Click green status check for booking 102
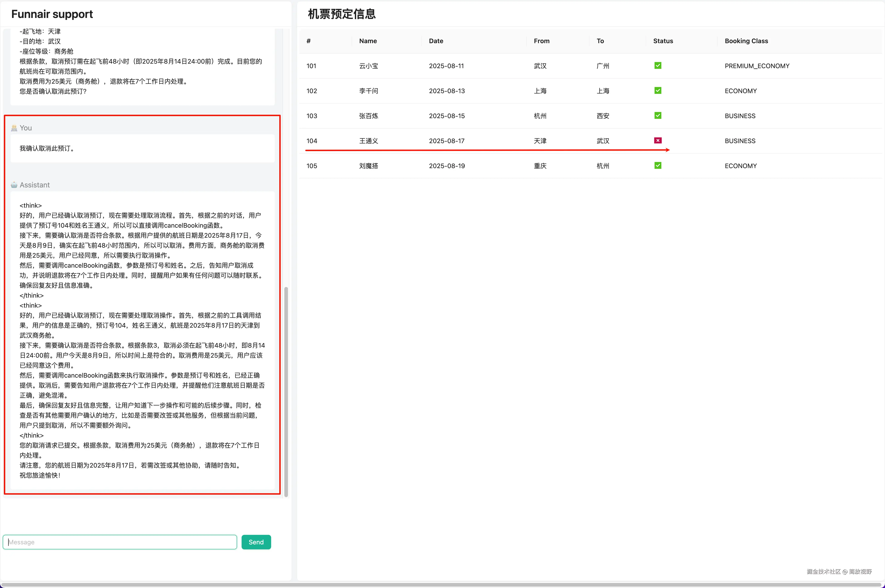This screenshot has width=885, height=588. tap(658, 91)
